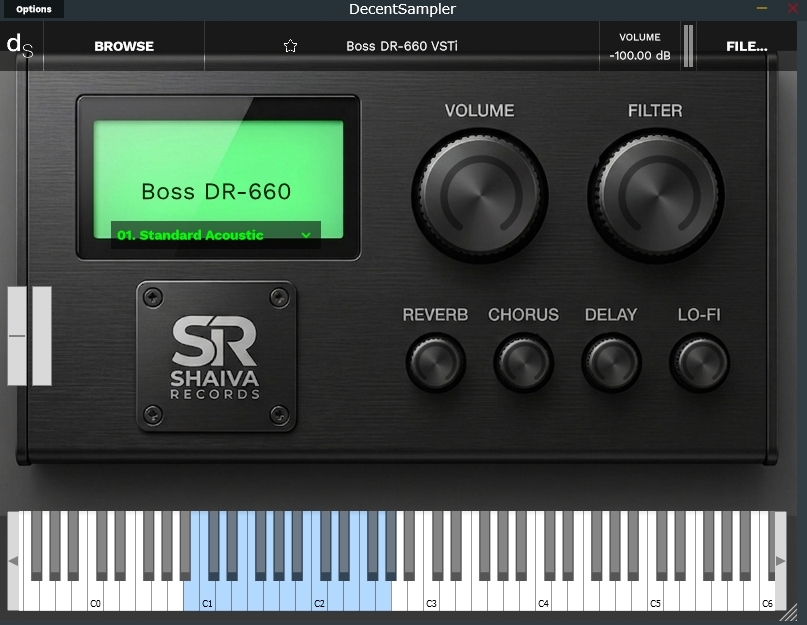Expand the 01. Standard Acoustic preset dropdown
The height and width of the screenshot is (625, 807).
(216, 235)
